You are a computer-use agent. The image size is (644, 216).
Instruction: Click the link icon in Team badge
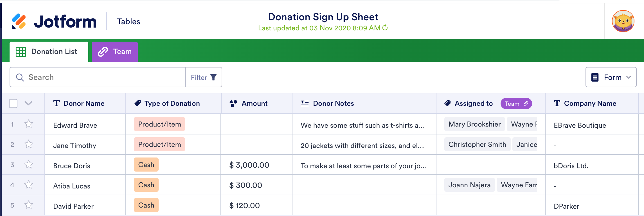tap(526, 103)
